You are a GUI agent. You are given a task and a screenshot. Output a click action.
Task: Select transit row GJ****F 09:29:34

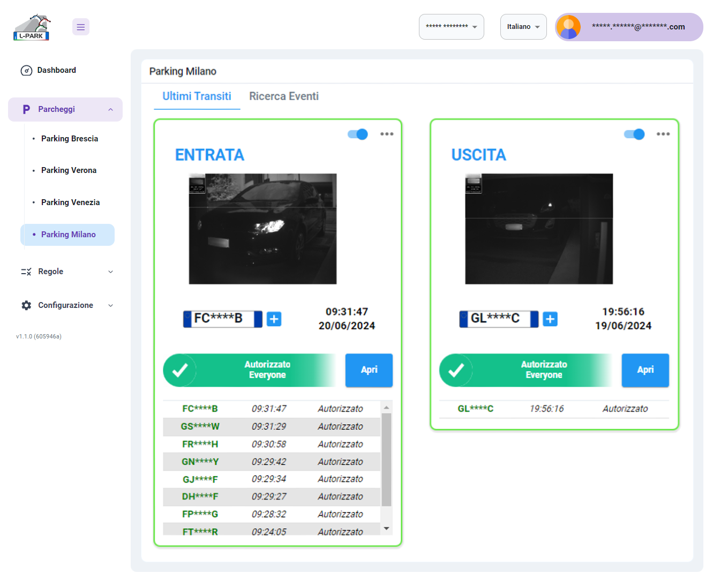tap(272, 479)
